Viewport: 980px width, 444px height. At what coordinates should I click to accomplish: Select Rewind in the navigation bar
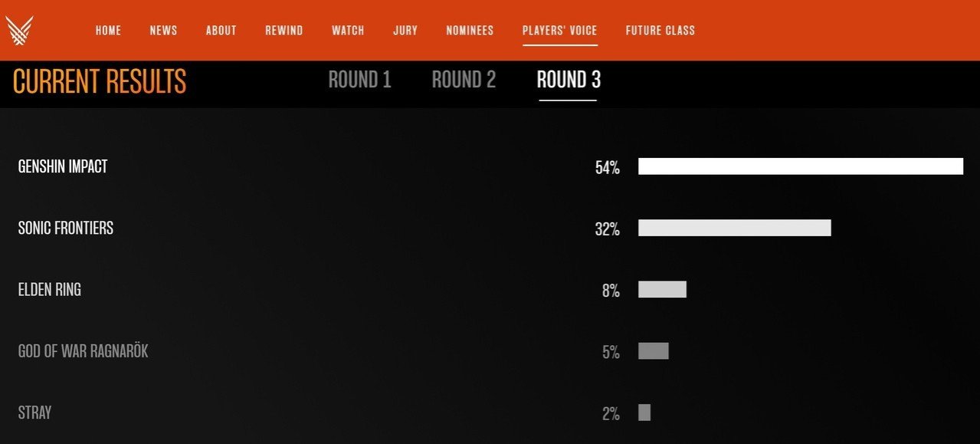click(x=284, y=31)
